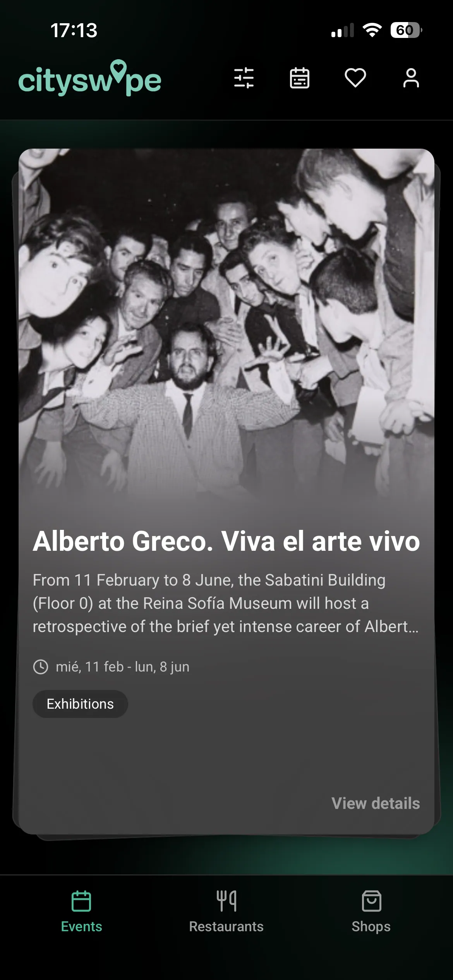Image resolution: width=453 pixels, height=980 pixels.
Task: Tap the cityswipe logo
Action: 90,79
